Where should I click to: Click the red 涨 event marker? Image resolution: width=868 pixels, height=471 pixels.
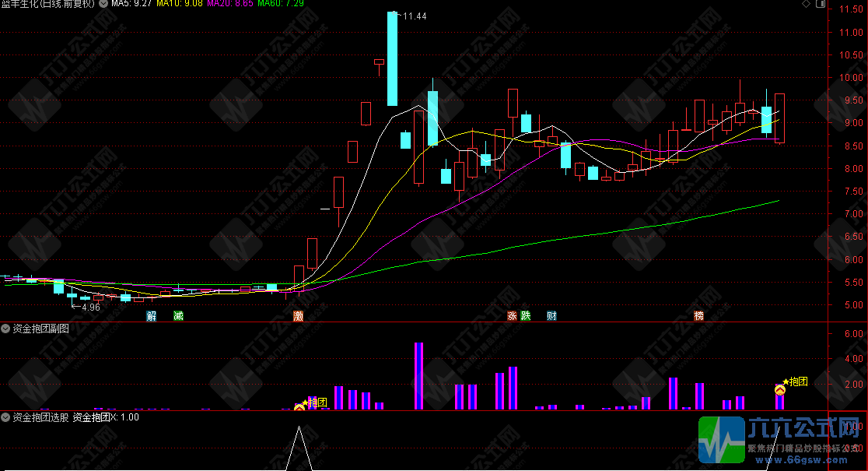click(x=513, y=316)
